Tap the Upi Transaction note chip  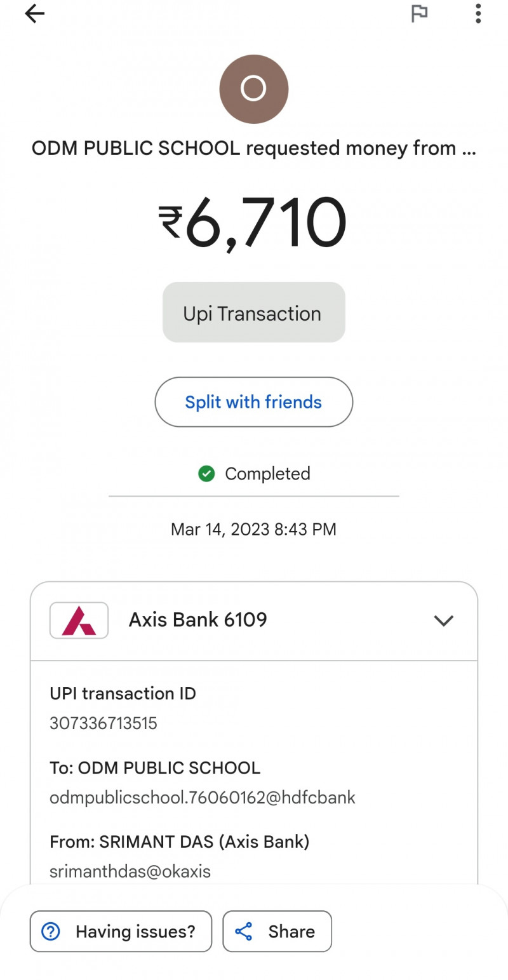click(x=253, y=313)
